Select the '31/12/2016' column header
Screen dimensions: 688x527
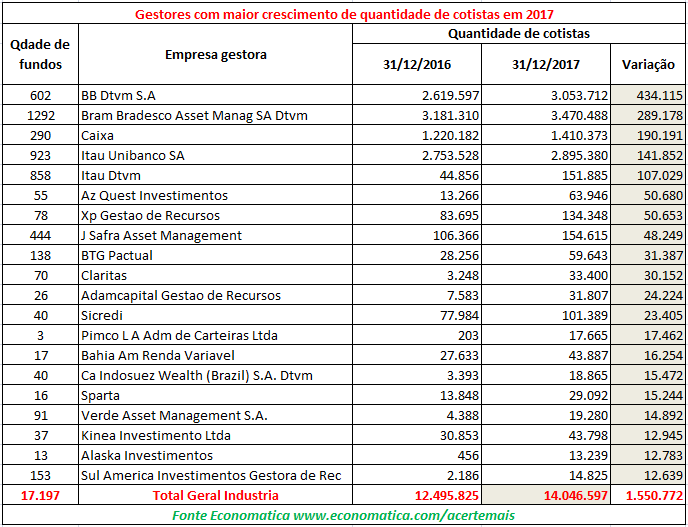coord(417,65)
